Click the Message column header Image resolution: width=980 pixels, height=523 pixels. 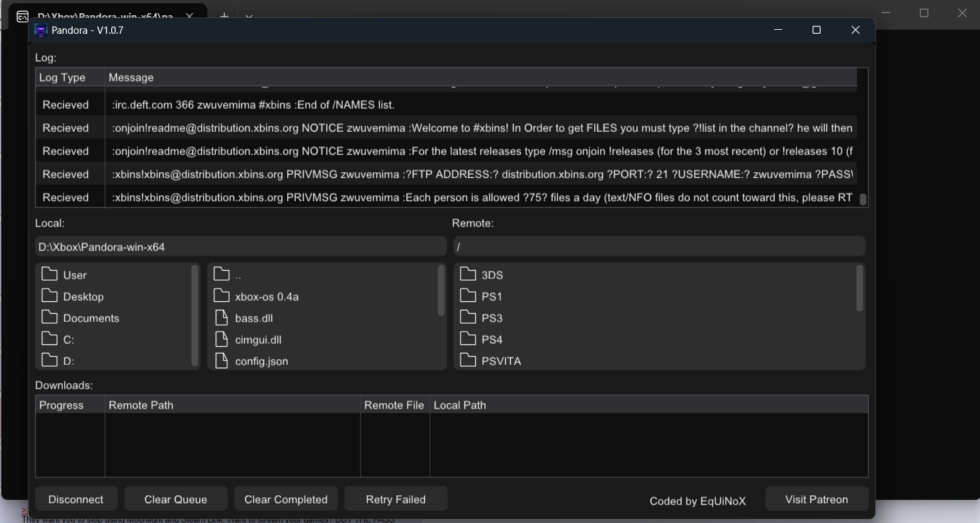[x=481, y=77]
